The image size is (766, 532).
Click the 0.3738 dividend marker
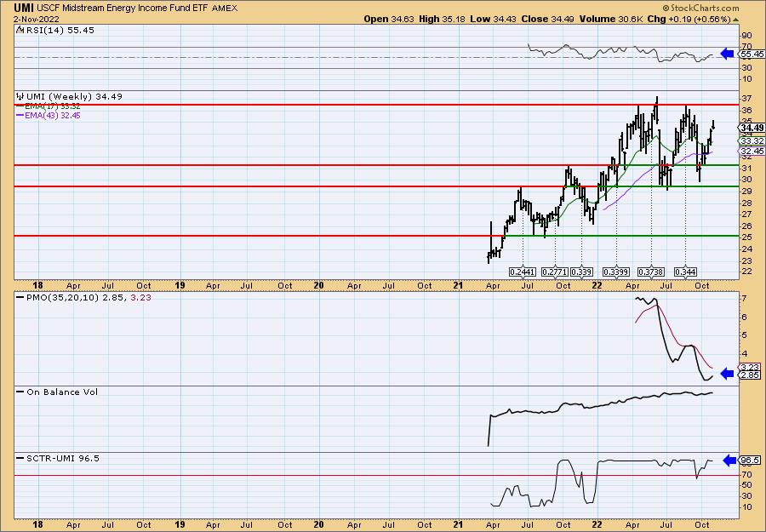tap(651, 272)
